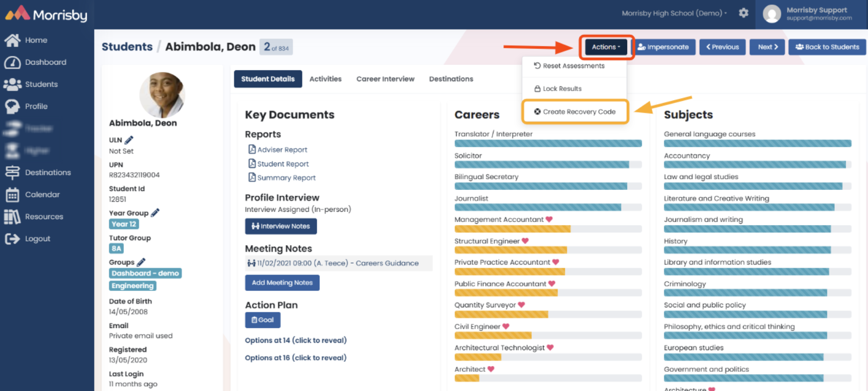Viewport: 868px width, 391px height.
Task: Click Back to Students button
Action: click(827, 47)
